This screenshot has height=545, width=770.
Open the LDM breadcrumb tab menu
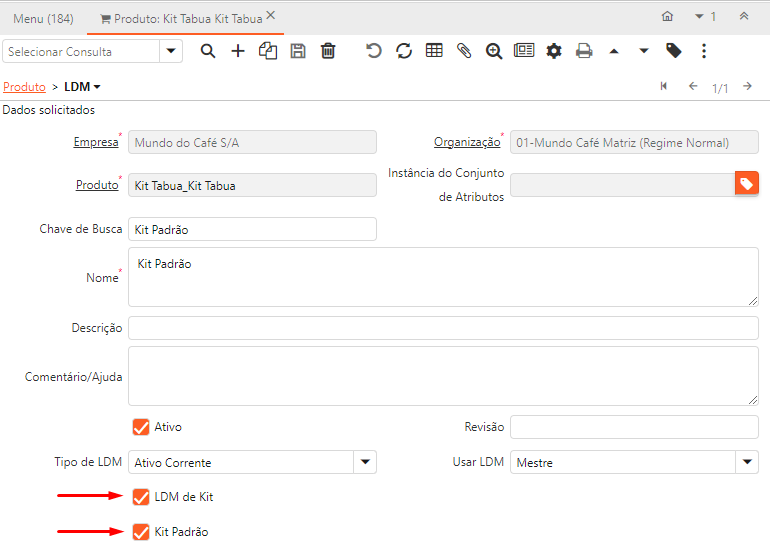83,87
